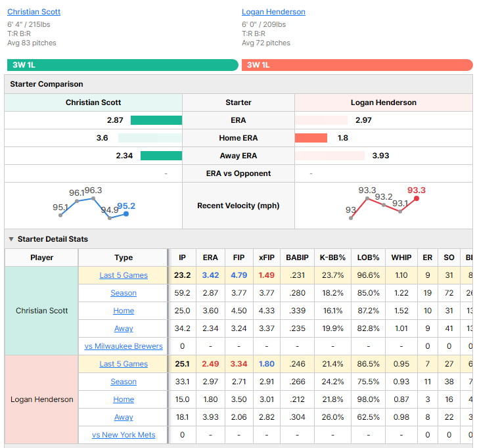Select the Player column header
This screenshot has height=448, width=477.
coord(41,258)
